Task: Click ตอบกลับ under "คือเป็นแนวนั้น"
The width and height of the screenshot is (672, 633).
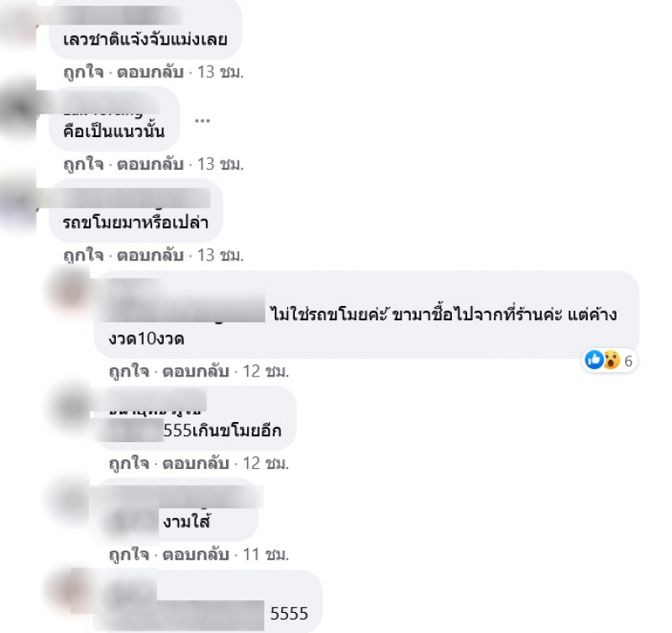Action: click(150, 164)
